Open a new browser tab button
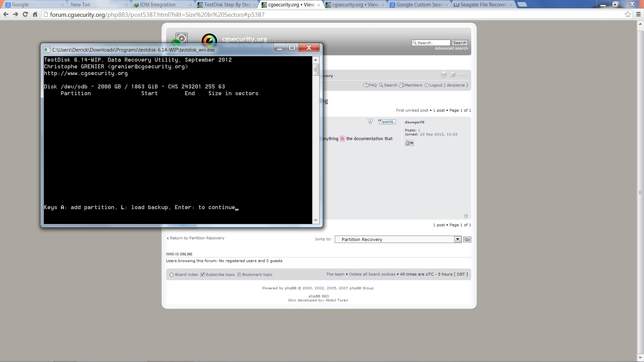 (x=522, y=4)
